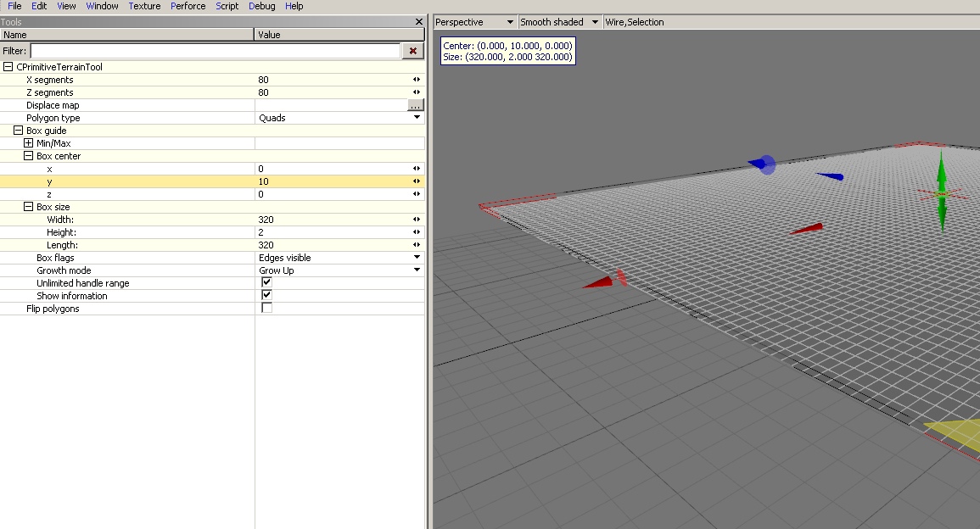Open the Perspective view dropdown

[474, 22]
